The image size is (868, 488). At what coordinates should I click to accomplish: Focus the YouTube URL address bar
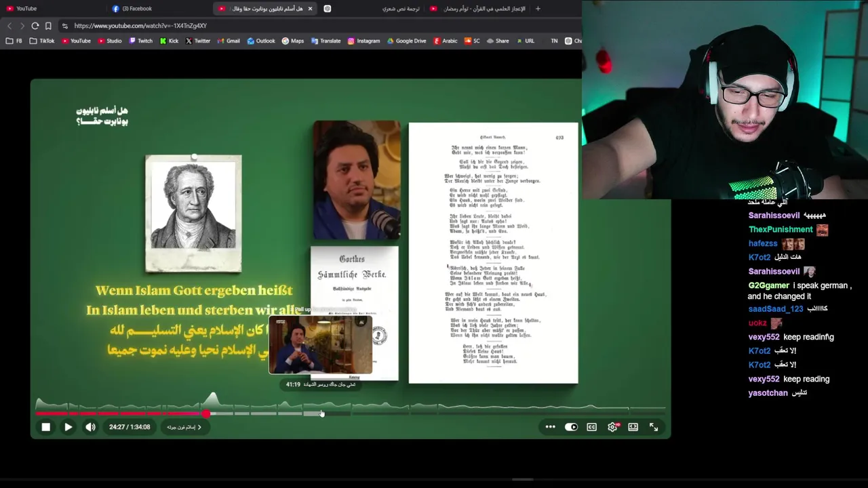(x=319, y=26)
